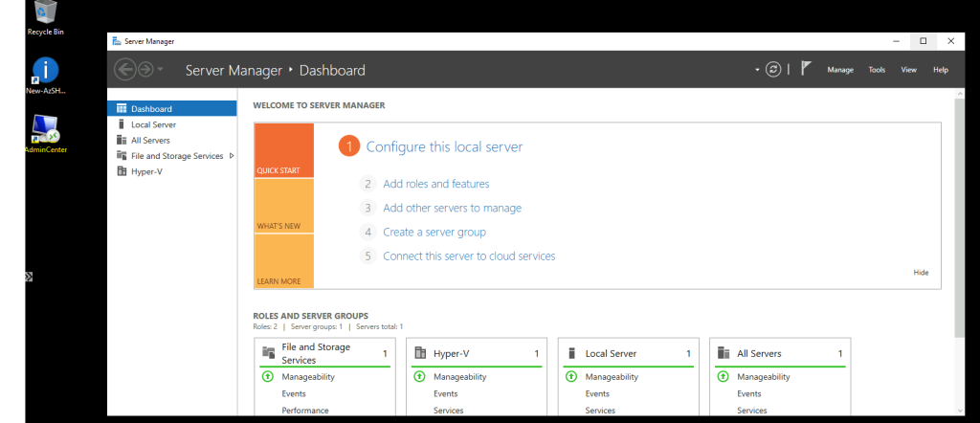
Task: Open the Tools menu
Action: [877, 70]
